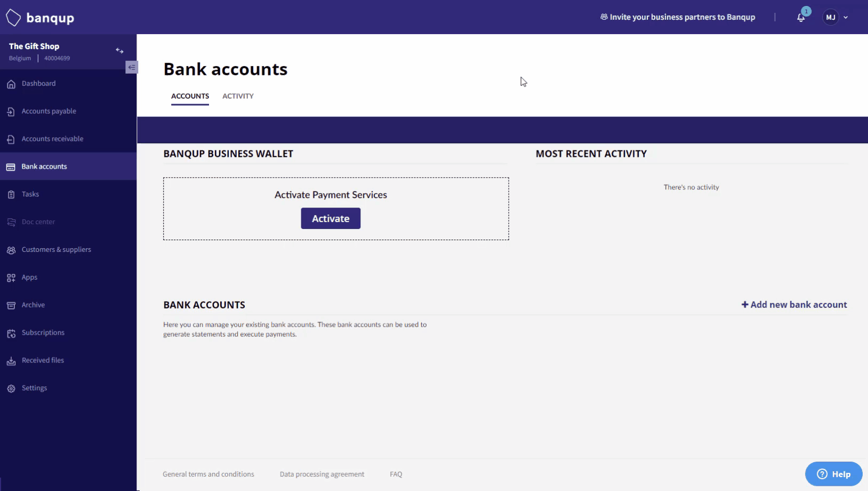868x491 pixels.
Task: Click the There's no activity message
Action: pos(691,187)
